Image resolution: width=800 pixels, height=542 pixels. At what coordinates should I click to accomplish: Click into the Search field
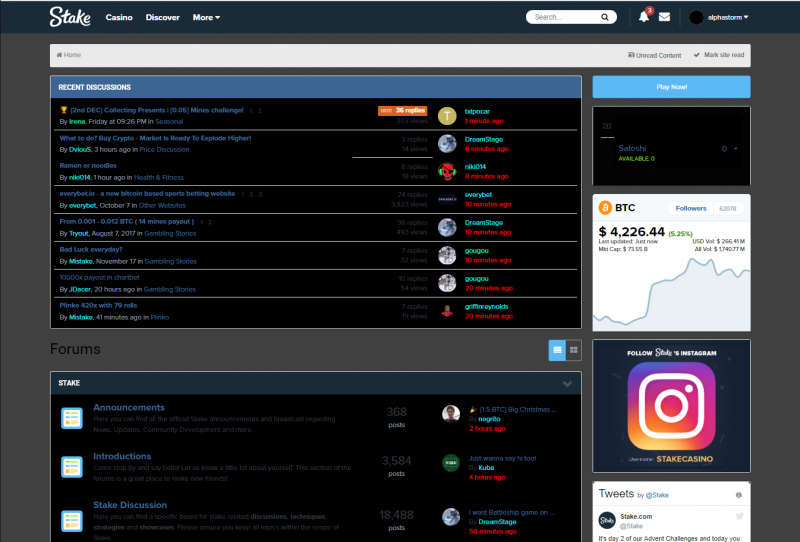565,17
